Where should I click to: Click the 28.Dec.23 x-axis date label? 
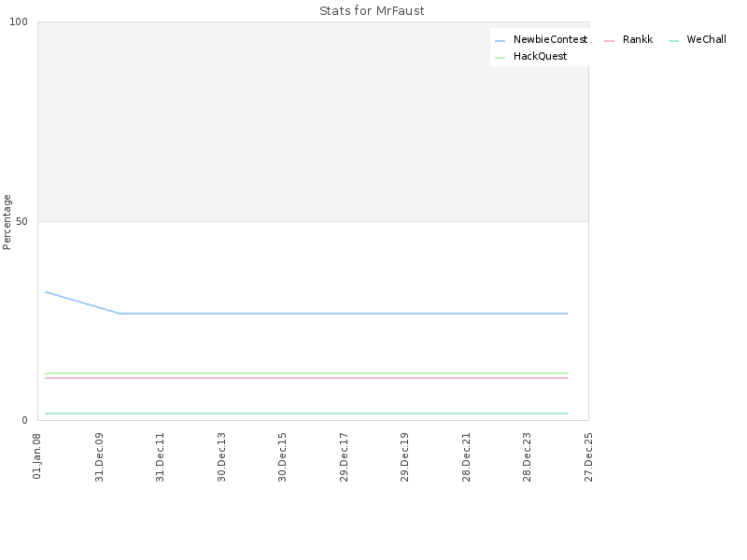click(x=527, y=456)
